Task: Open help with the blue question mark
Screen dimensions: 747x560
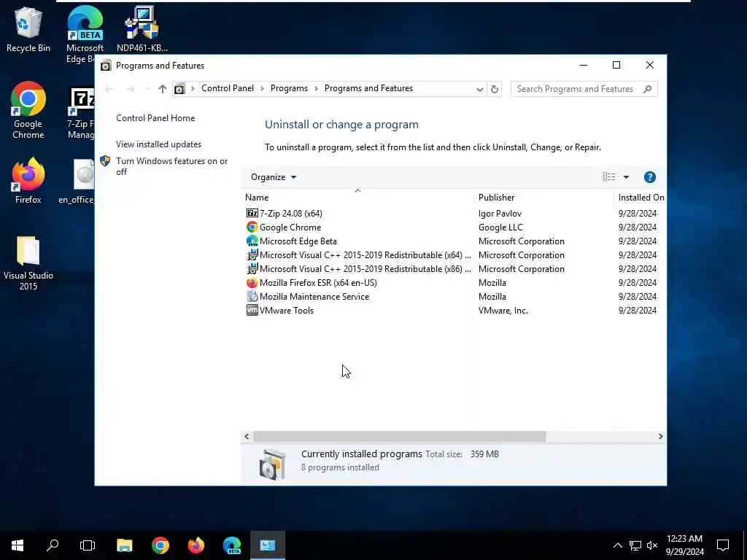Action: click(x=649, y=177)
